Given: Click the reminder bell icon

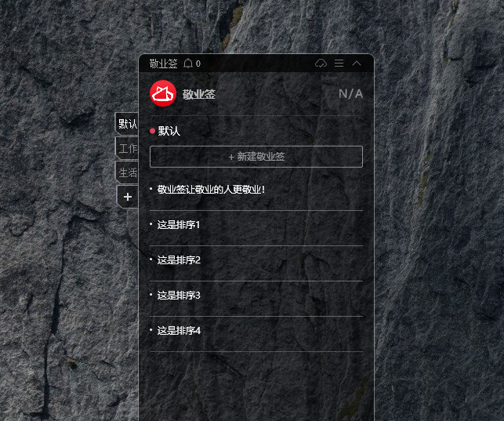Looking at the screenshot, I should pos(188,64).
